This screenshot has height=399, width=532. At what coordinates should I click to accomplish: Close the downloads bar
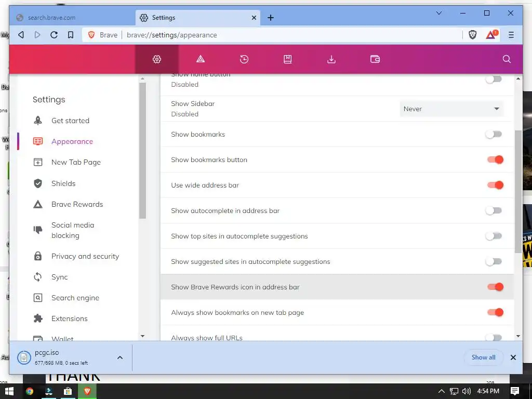tap(513, 357)
